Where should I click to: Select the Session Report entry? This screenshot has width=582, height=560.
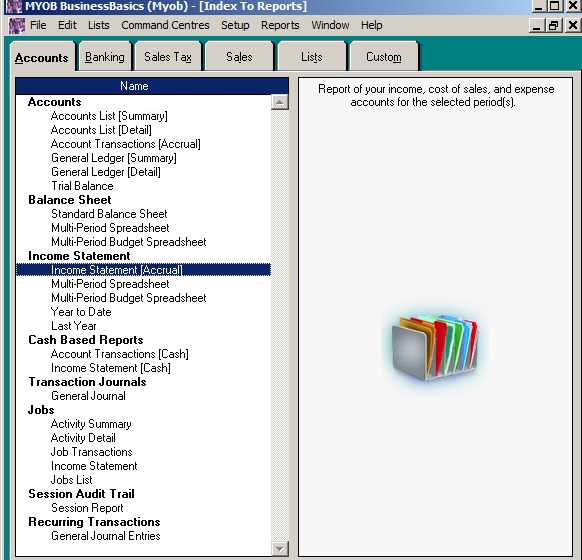pyautogui.click(x=87, y=508)
